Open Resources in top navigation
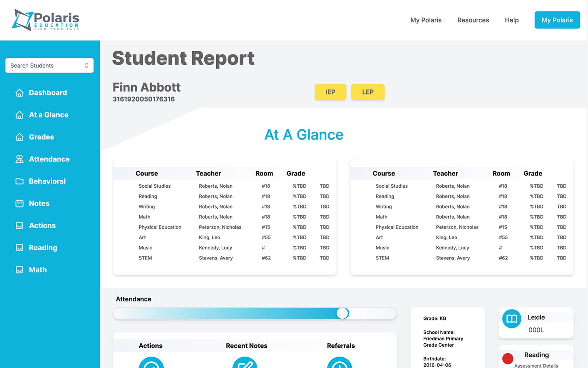 click(473, 20)
